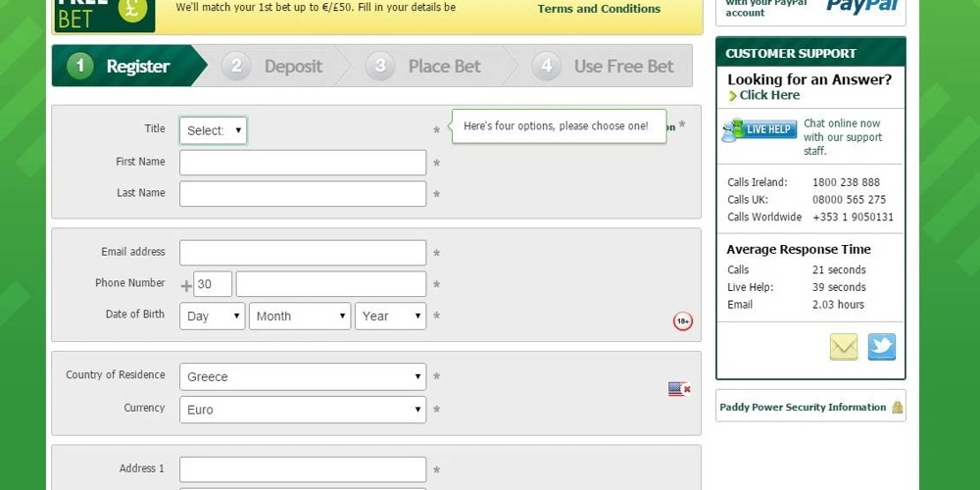This screenshot has width=980, height=490.
Task: Open the Year of birth dropdown
Action: pos(391,317)
